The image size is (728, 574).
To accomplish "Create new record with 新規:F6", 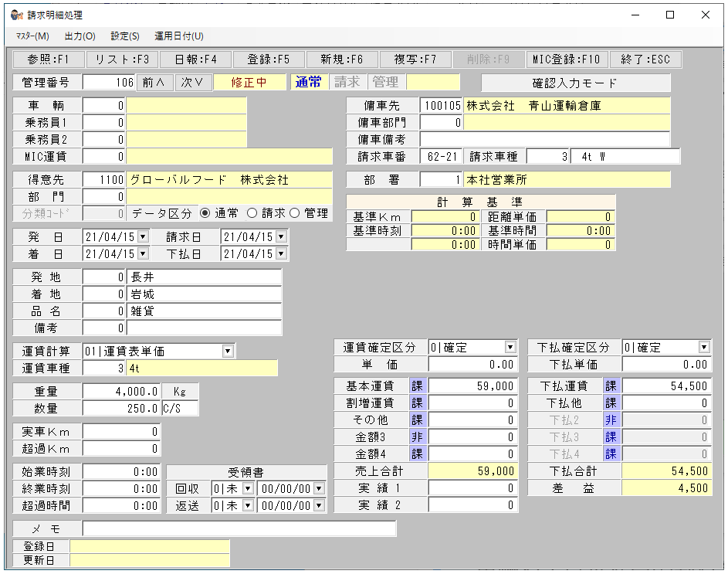I will [336, 59].
